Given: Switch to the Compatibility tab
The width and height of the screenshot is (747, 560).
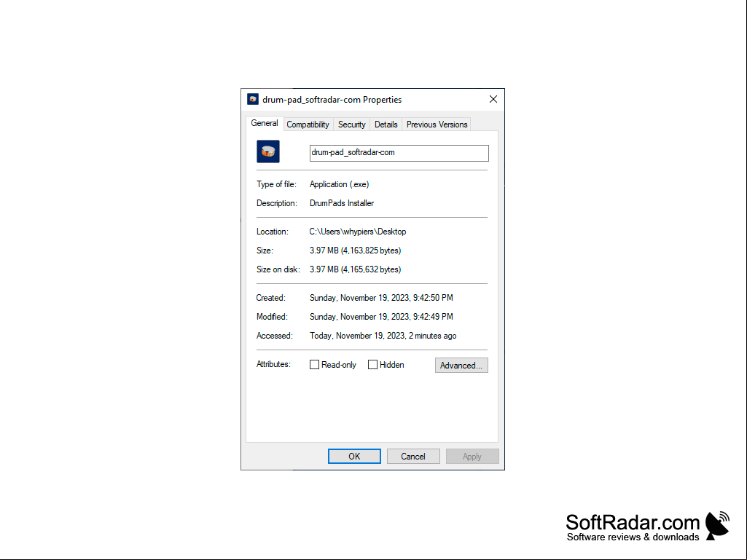Looking at the screenshot, I should tap(308, 125).
